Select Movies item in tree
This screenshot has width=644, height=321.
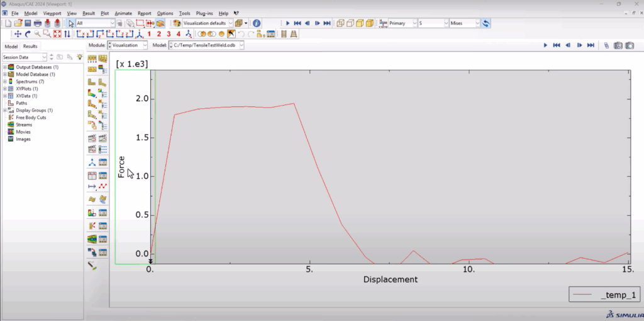[x=23, y=132]
